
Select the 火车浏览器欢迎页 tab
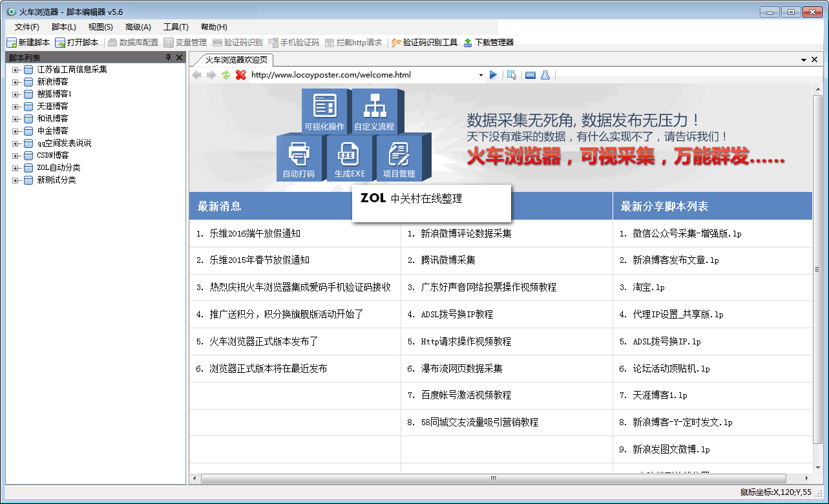[x=236, y=60]
